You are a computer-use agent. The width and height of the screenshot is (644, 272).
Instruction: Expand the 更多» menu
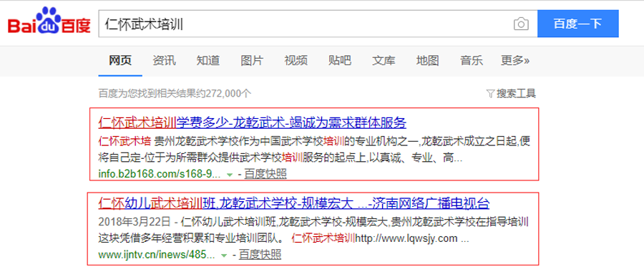tap(515, 61)
